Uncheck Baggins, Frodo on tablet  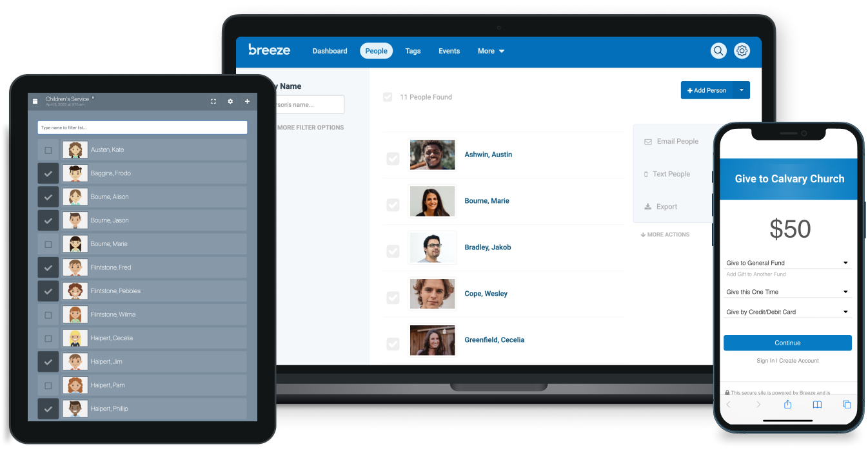(x=48, y=173)
